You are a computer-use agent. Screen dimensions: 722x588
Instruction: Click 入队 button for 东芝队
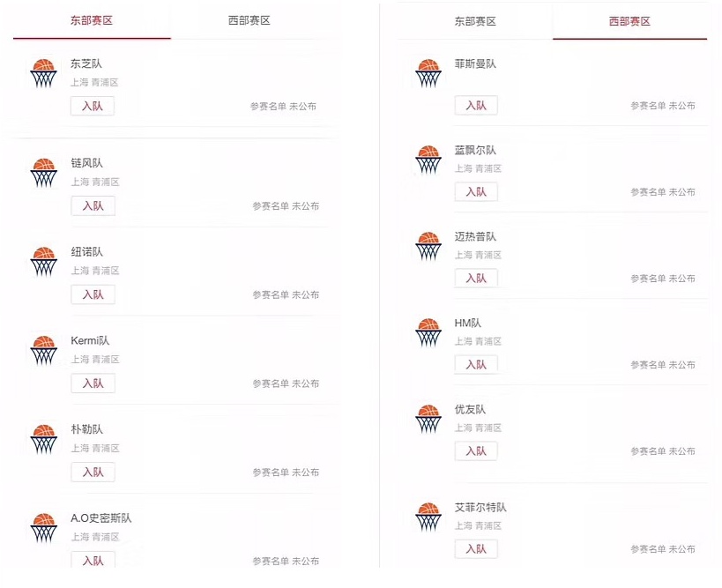tap(93, 106)
